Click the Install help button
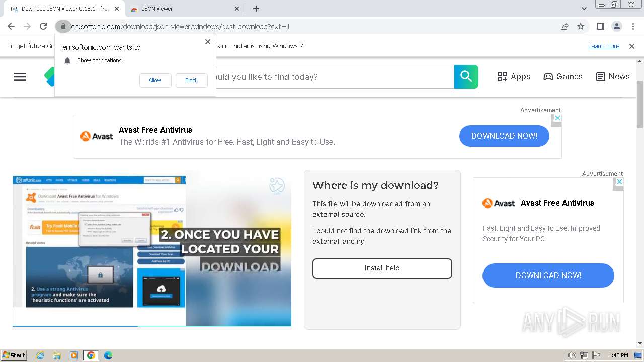644x362 pixels. [382, 268]
